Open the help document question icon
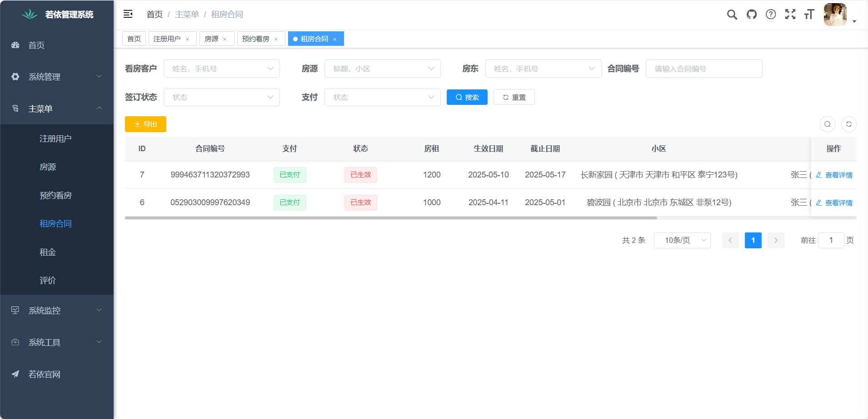868x419 pixels. pos(771,15)
